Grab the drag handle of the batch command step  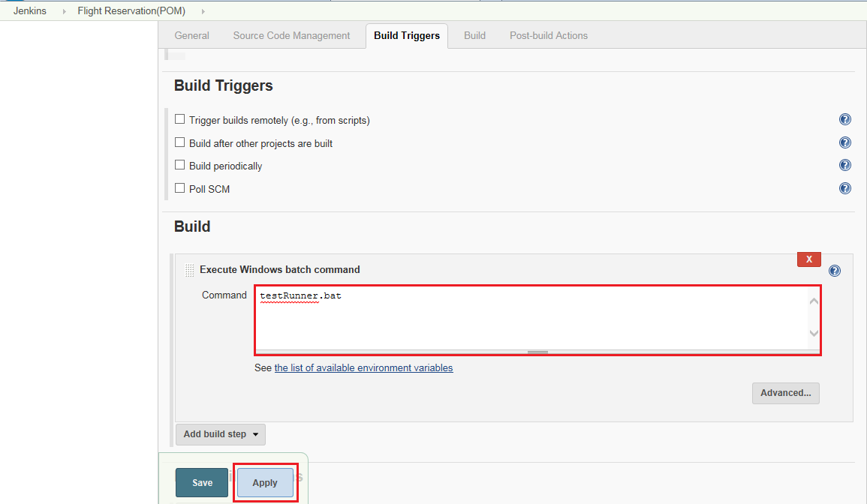click(189, 269)
